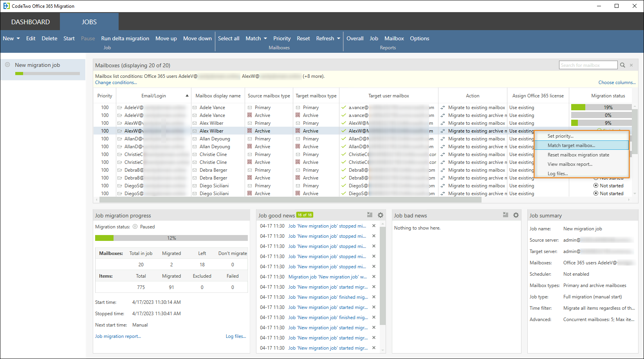Click the envelope icon before first AdeleV@ email
This screenshot has width=644, height=359.
tap(119, 108)
